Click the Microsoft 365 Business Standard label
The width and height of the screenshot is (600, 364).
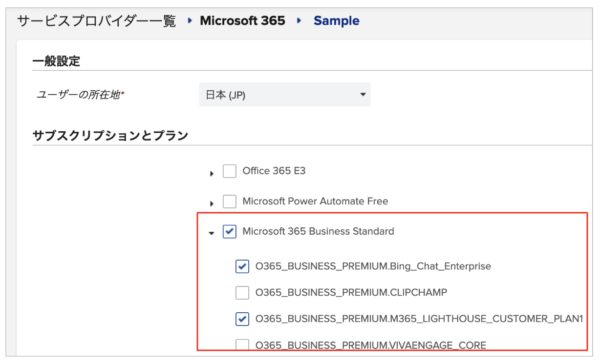(x=318, y=231)
